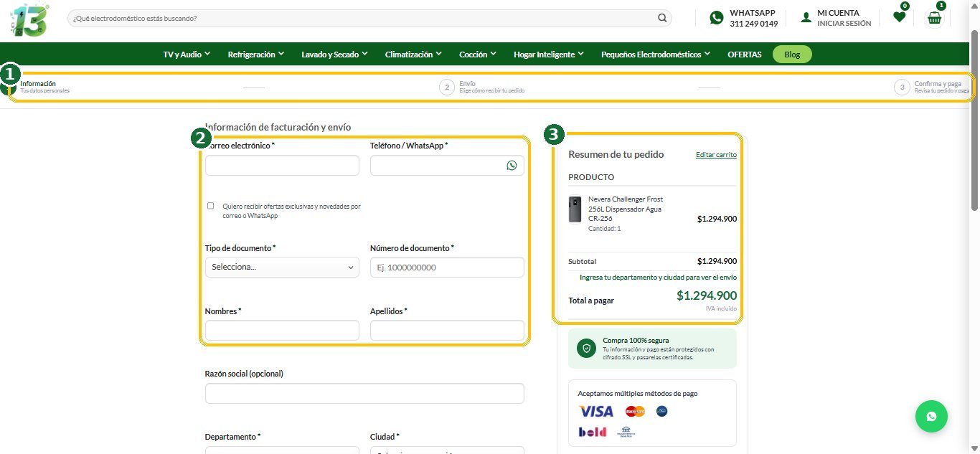Select the Confirma y paga step
This screenshot has width=980, height=454.
933,87
